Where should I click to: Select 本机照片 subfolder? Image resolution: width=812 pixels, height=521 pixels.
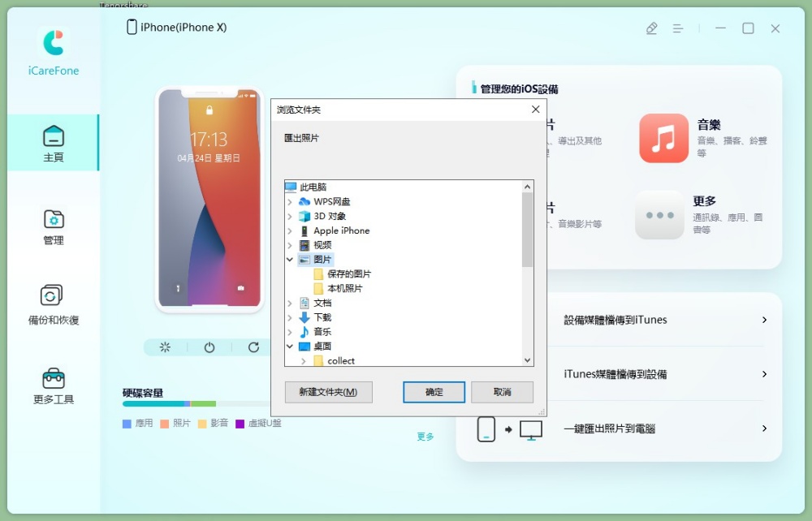pos(345,288)
